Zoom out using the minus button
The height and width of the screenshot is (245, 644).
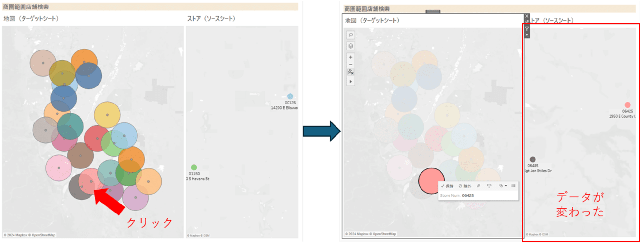(x=351, y=65)
